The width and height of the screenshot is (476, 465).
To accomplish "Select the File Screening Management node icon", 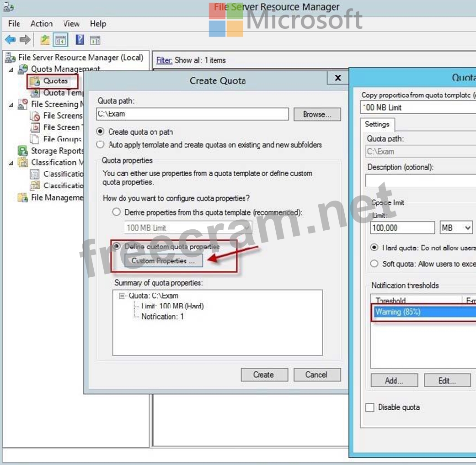I will 23,104.
